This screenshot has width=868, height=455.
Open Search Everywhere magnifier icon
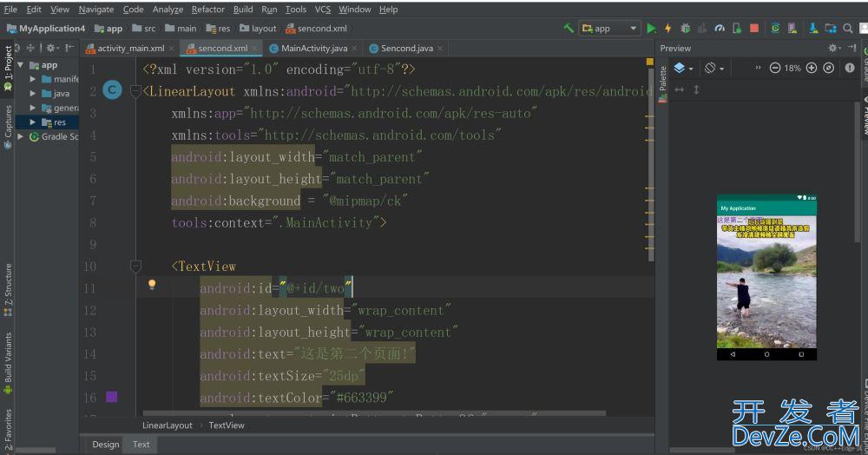pos(847,29)
